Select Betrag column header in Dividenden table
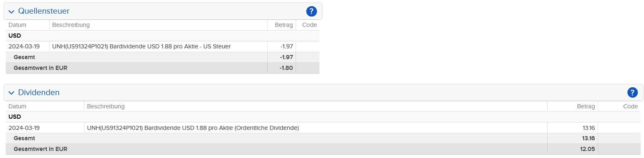Viewport: 644px width, 158px height. click(586, 106)
